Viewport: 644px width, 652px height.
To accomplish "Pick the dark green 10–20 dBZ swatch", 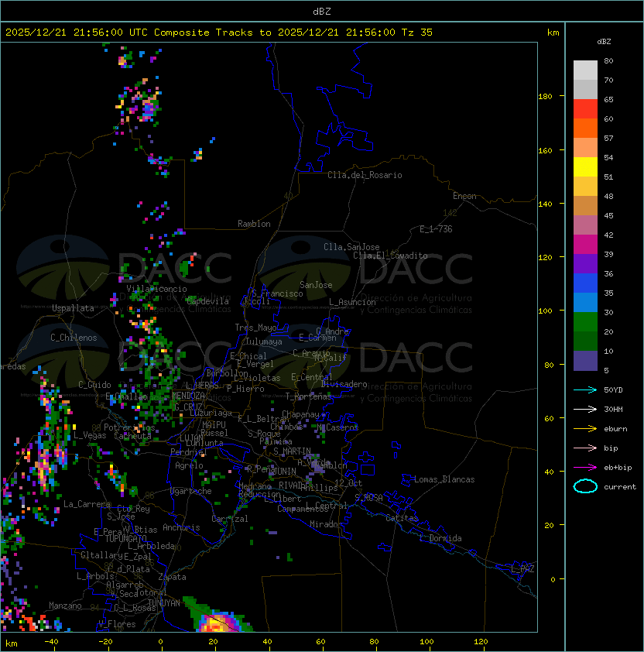I will point(585,341).
